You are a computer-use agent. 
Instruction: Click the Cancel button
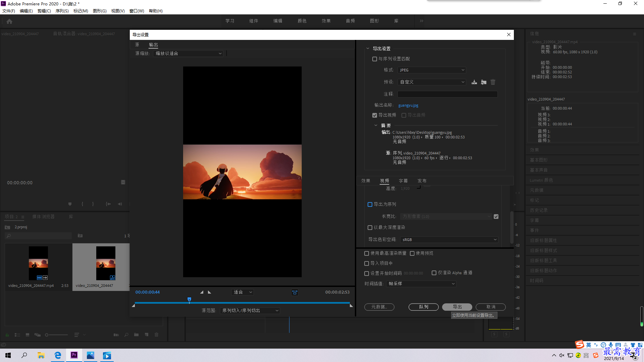point(490,307)
